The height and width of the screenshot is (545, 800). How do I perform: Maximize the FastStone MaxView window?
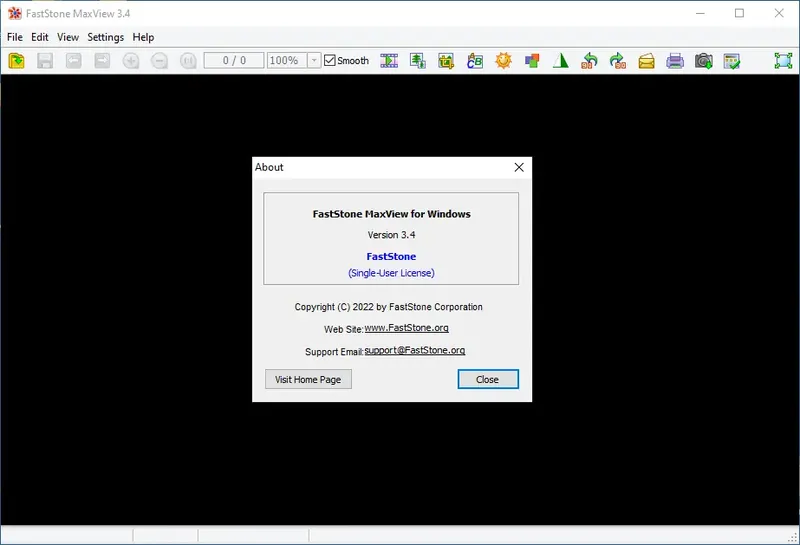point(739,13)
